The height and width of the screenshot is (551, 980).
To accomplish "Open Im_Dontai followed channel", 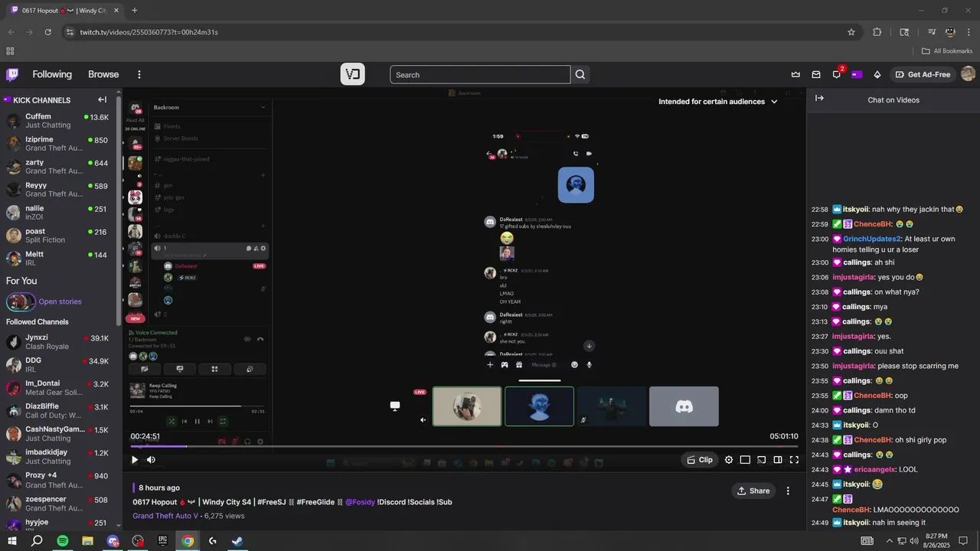I will [x=57, y=388].
